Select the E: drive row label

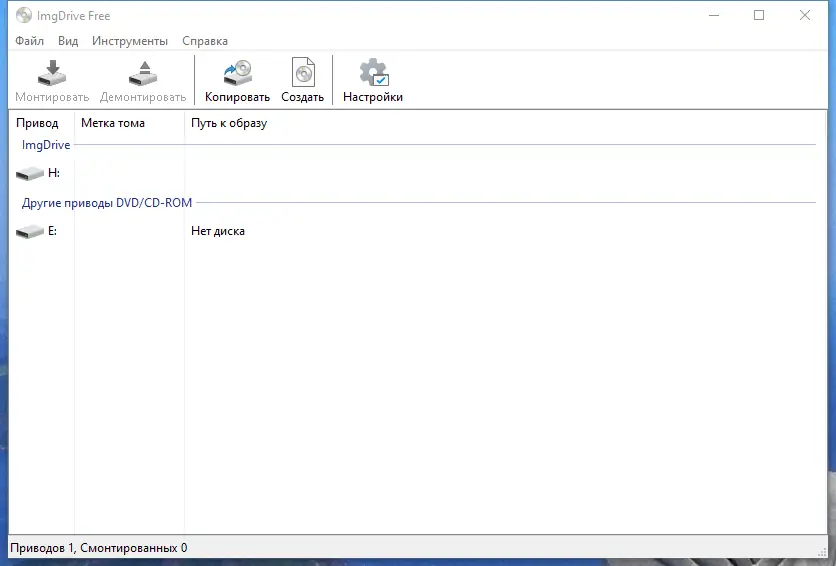[52, 231]
